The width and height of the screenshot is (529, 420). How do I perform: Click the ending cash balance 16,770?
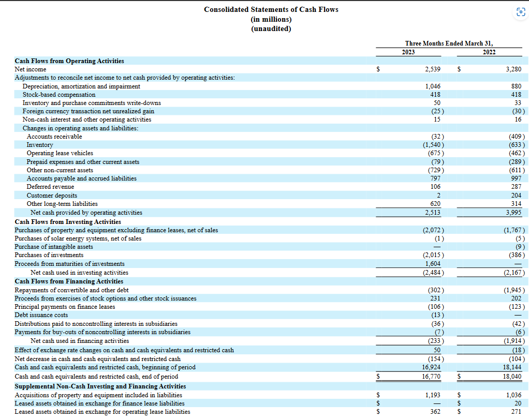click(432, 376)
